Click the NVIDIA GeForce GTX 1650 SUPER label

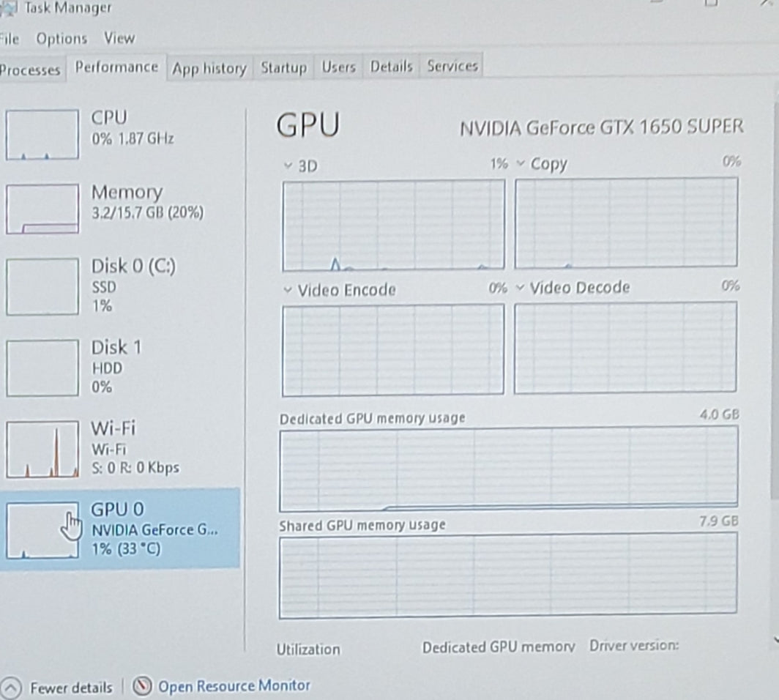[601, 127]
